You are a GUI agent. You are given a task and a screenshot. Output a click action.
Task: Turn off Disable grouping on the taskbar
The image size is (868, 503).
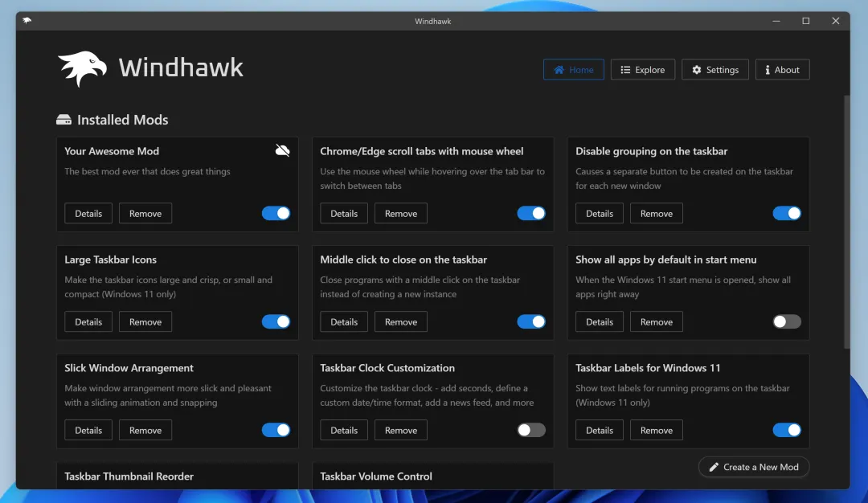click(787, 213)
